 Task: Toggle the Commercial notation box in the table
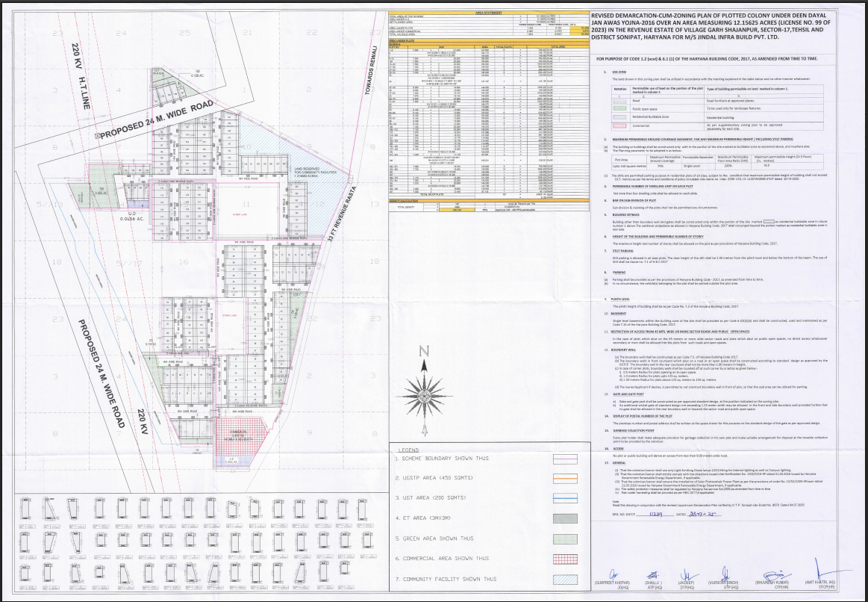(619, 125)
